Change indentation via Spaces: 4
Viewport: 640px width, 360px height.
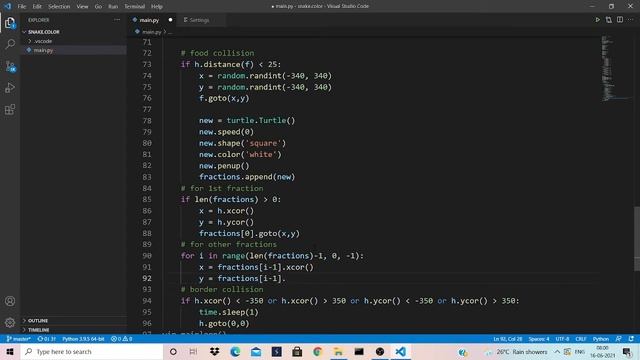pos(539,339)
